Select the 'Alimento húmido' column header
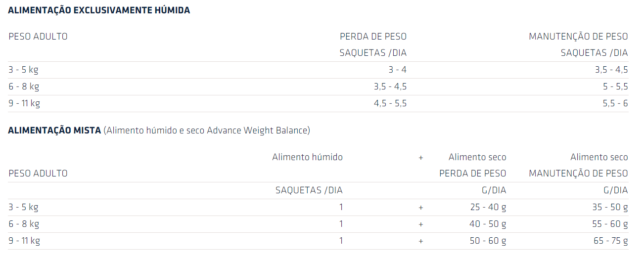Viewport: 644px width, 260px height. pyautogui.click(x=307, y=158)
